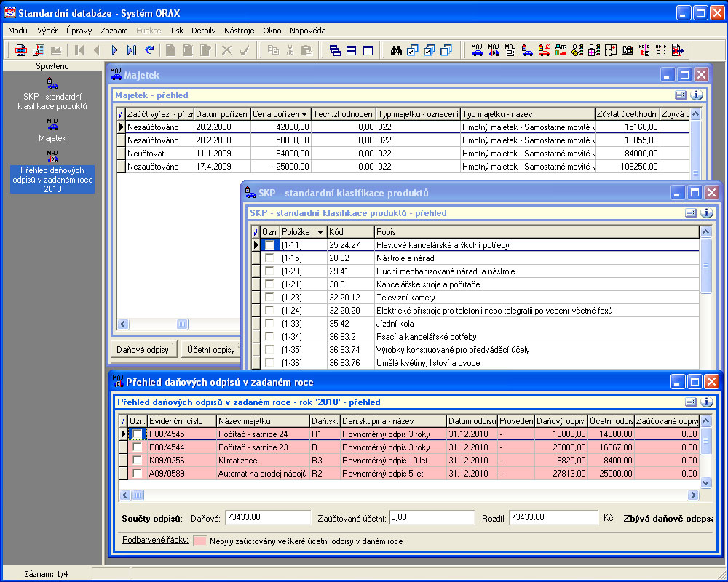This screenshot has width=728, height=582.
Task: Open the Nástroje menu
Action: click(x=239, y=31)
